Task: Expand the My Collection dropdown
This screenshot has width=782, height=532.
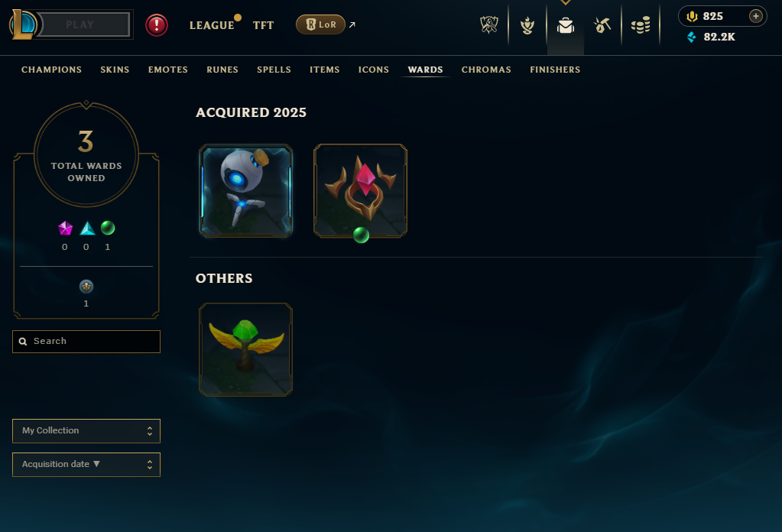Action: click(x=86, y=431)
